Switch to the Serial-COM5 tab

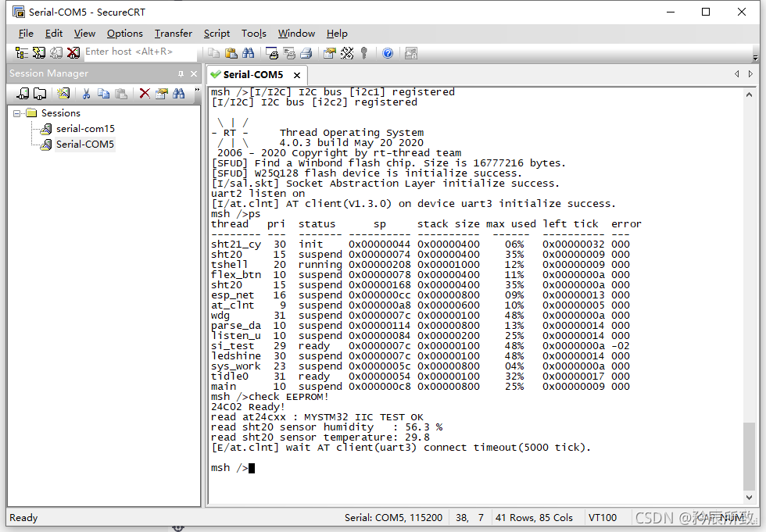pyautogui.click(x=253, y=75)
